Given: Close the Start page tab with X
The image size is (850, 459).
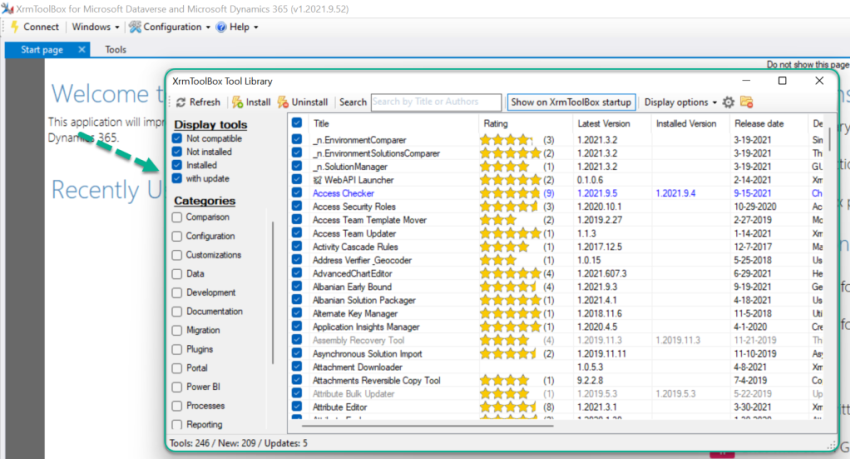Looking at the screenshot, I should (x=82, y=49).
